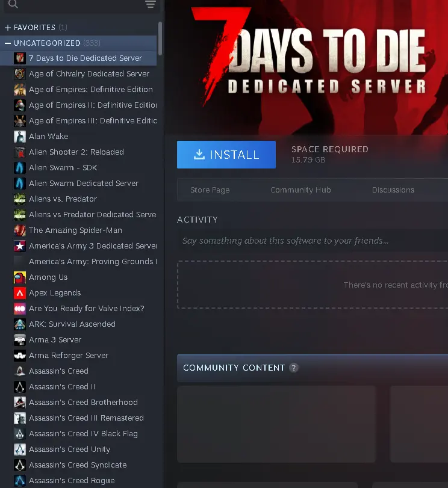Click the 7 Days to Die game icon

(x=20, y=58)
